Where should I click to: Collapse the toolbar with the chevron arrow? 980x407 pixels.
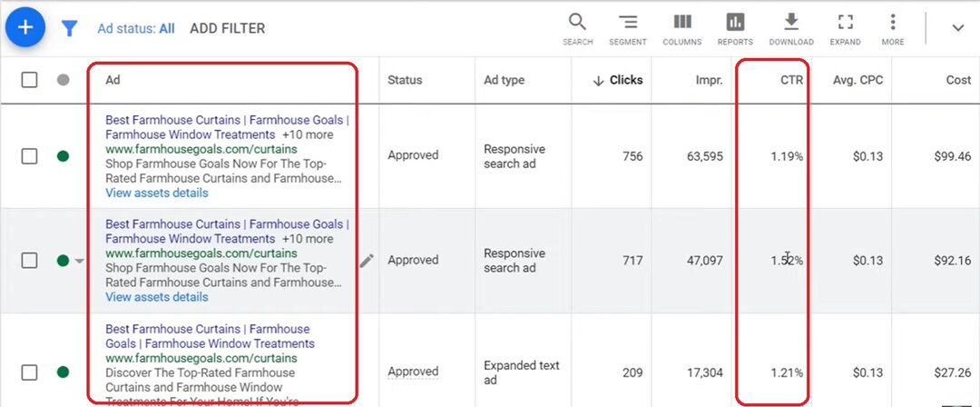(957, 28)
